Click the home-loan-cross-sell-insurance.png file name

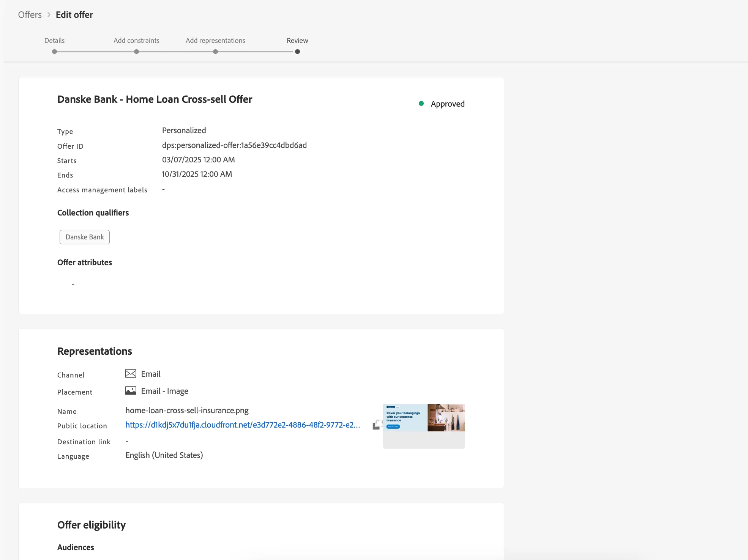pos(187,411)
